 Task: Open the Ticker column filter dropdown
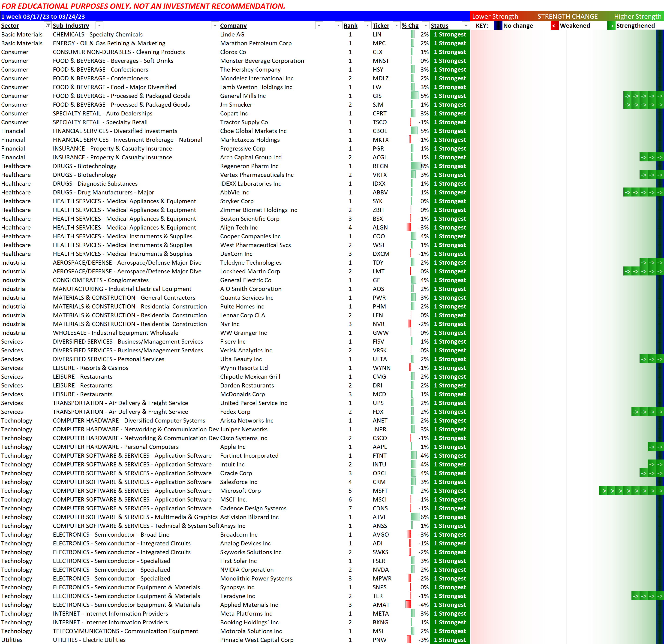point(396,25)
